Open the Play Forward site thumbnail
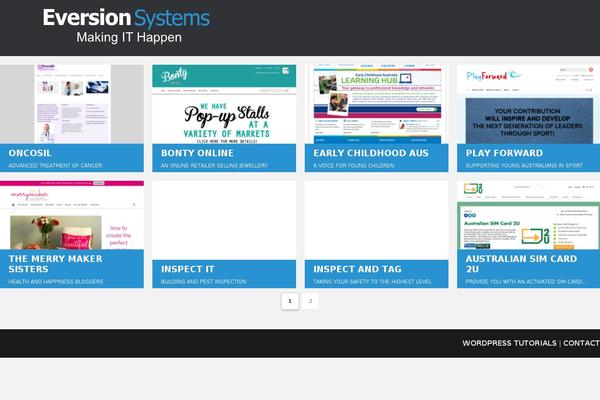Viewport: 600px width, 400px height. 528,104
